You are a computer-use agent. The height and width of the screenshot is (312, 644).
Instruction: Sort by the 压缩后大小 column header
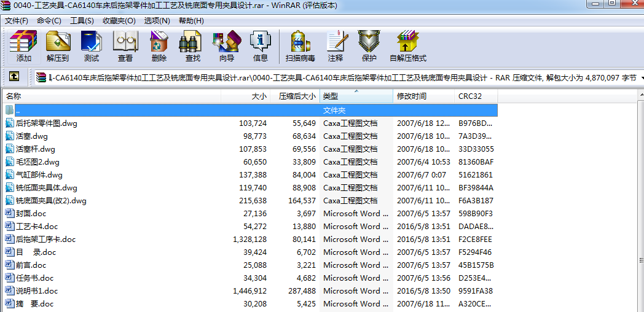[294, 96]
